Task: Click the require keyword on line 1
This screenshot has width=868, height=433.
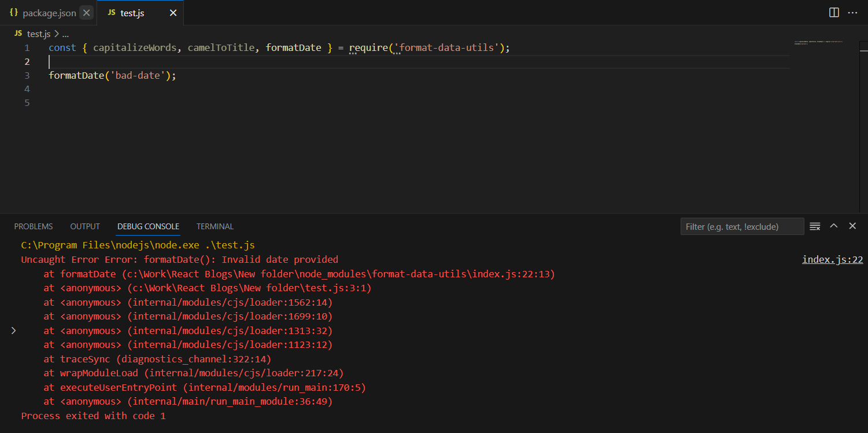Action: pyautogui.click(x=368, y=48)
